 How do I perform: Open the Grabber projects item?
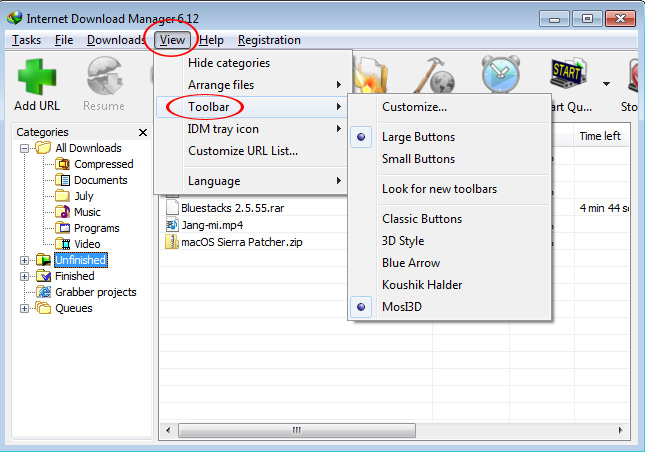(x=95, y=292)
